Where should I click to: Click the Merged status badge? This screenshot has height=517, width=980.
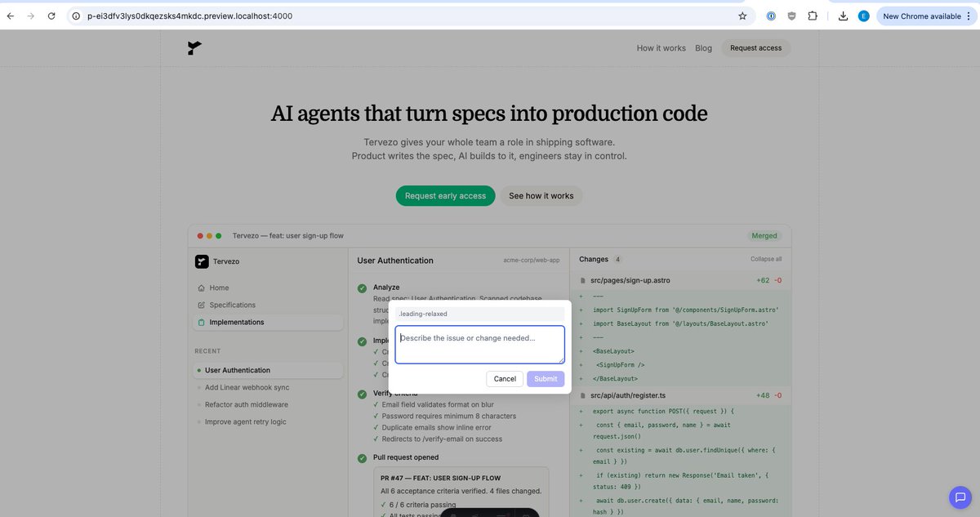click(764, 235)
